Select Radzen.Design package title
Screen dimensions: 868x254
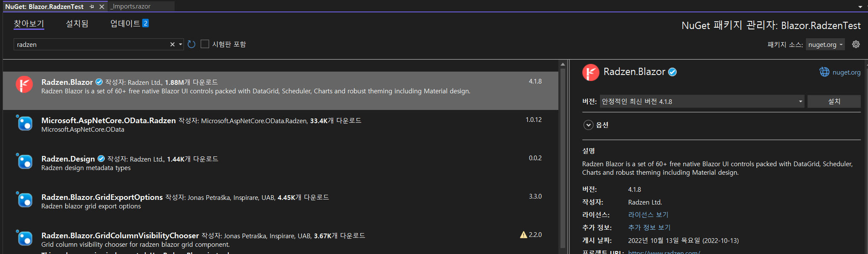[68, 159]
